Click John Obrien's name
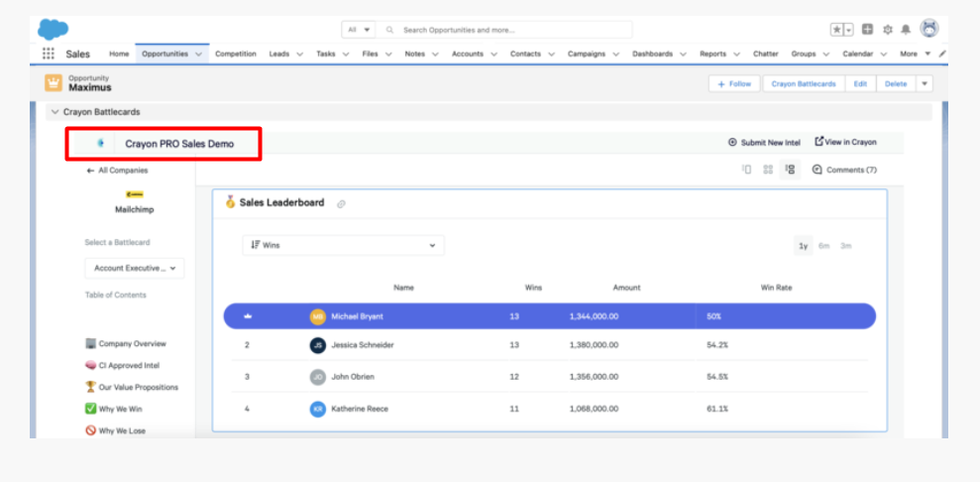The width and height of the screenshot is (980, 482). click(x=353, y=377)
